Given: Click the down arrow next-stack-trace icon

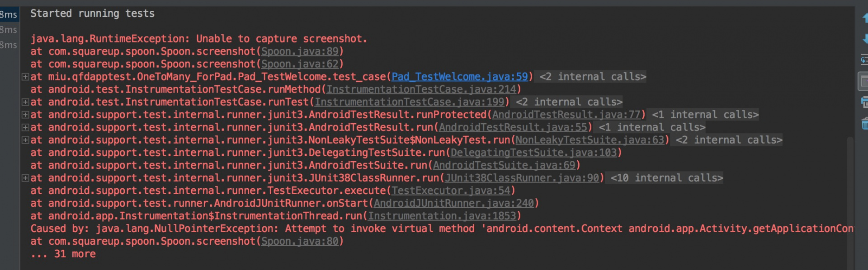Looking at the screenshot, I should 865,39.
